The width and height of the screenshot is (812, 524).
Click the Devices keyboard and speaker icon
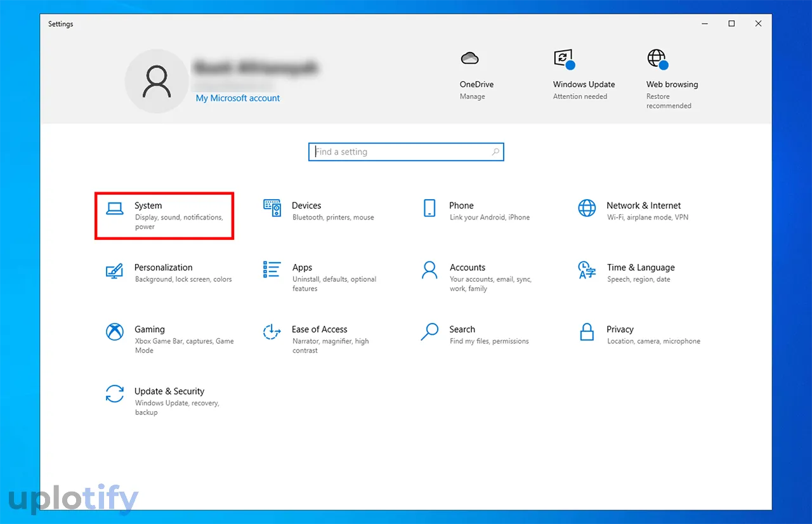click(272, 207)
